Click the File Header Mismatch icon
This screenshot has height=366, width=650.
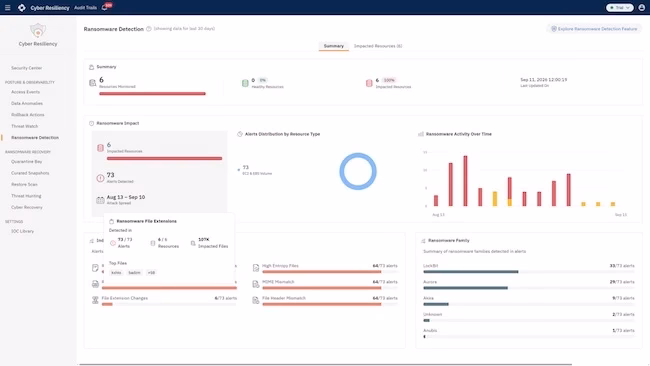coord(256,301)
